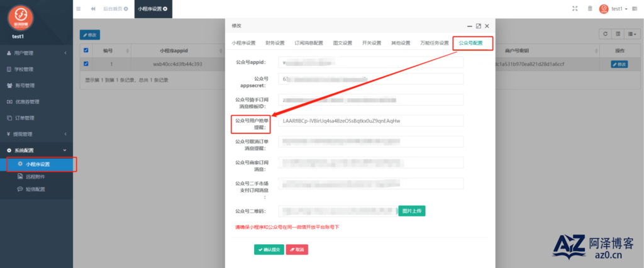Click the 公众号取消订单消息提醒 input field
The width and height of the screenshot is (644, 268).
coord(370,142)
